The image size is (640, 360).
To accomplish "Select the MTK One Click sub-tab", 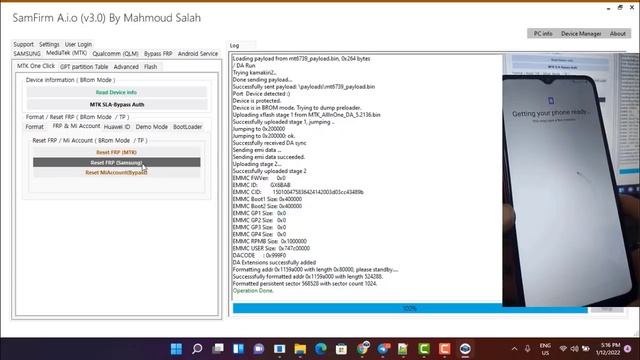I will (x=36, y=66).
